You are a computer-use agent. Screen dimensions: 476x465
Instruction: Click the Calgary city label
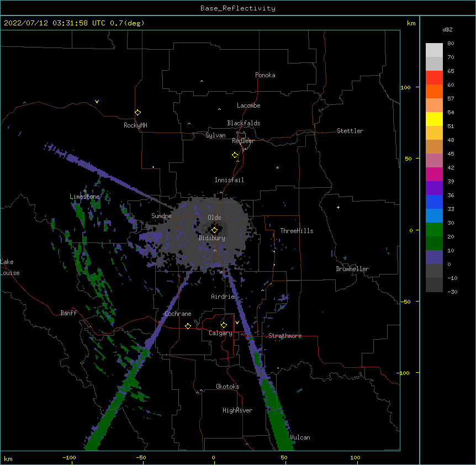coord(220,333)
